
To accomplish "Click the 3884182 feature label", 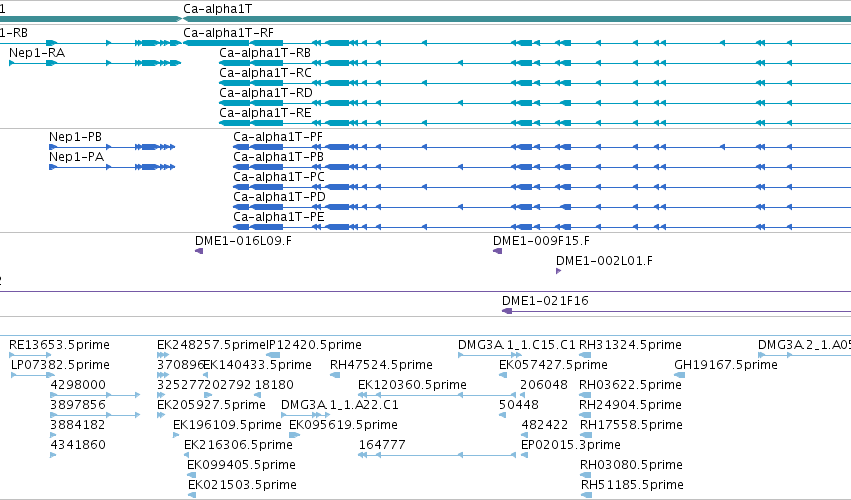I will (x=78, y=426).
